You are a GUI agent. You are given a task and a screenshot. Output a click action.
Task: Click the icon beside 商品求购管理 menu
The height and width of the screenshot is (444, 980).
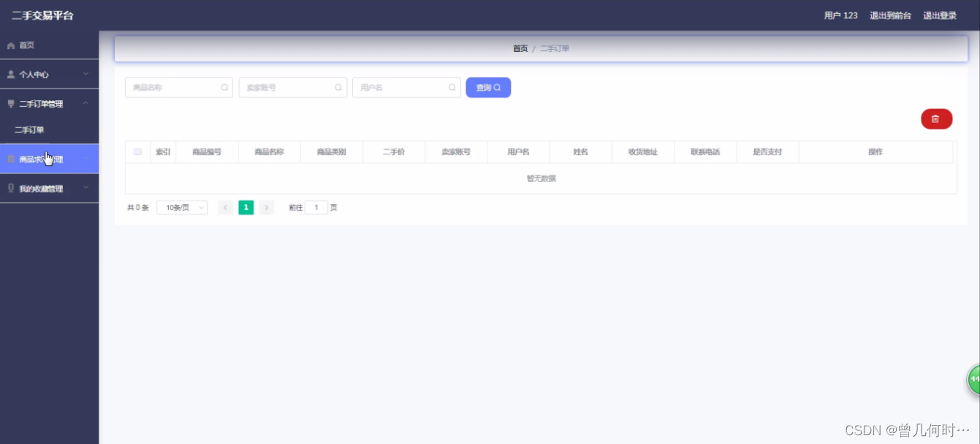[11, 159]
